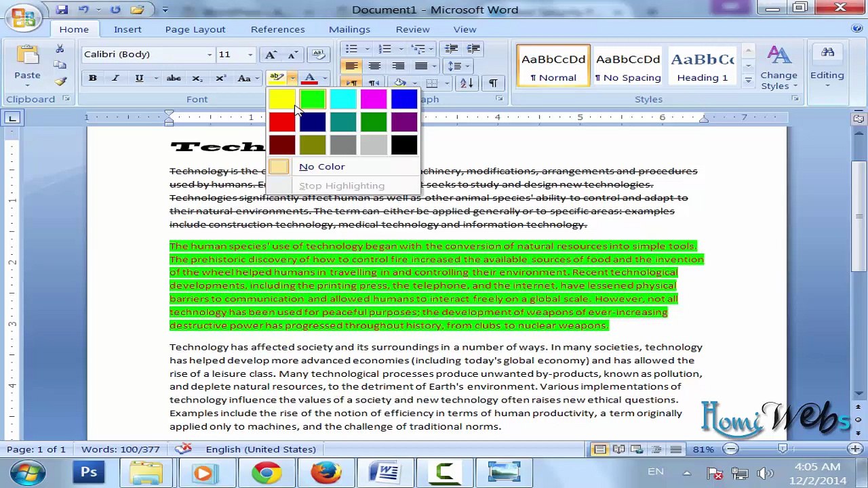Open the Font name dropdown
The height and width of the screenshot is (488, 868).
click(210, 54)
